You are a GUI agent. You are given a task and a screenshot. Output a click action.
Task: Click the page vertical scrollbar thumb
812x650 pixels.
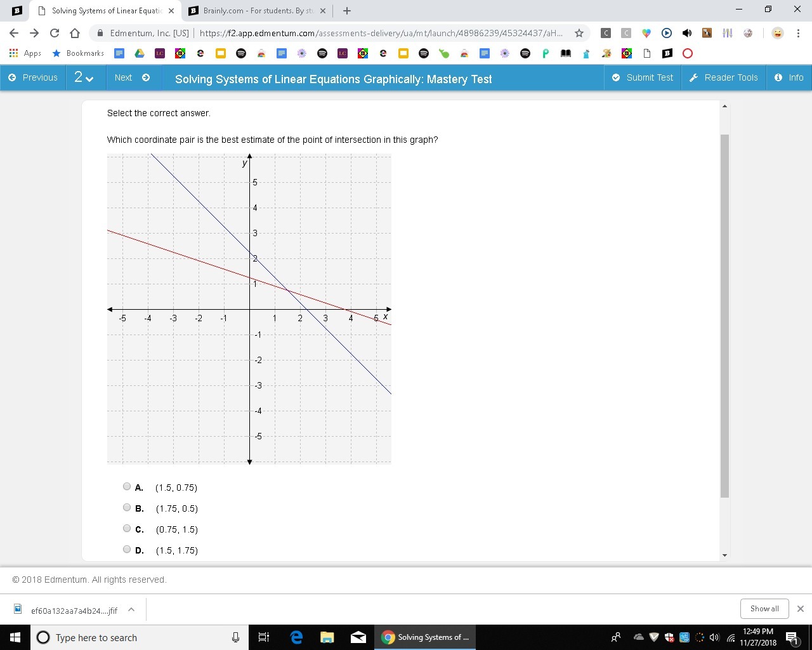tap(724, 316)
